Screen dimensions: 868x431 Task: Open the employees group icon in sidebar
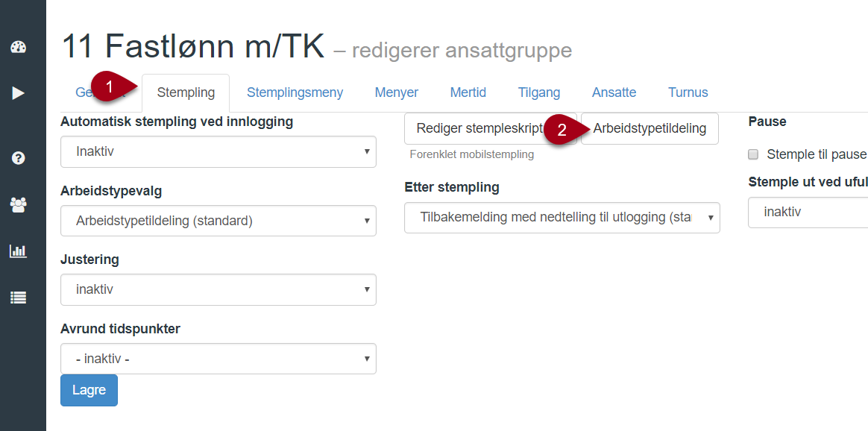pyautogui.click(x=19, y=205)
